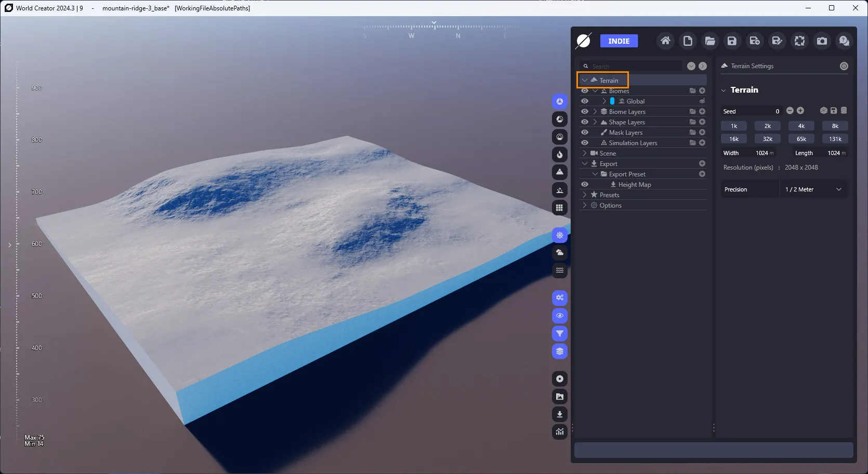Select the Options tree entry

tap(610, 206)
